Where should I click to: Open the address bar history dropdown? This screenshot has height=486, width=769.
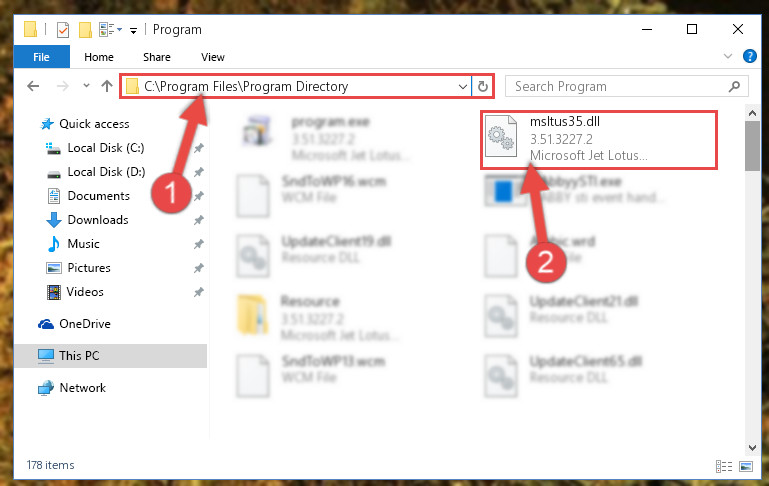[x=462, y=87]
